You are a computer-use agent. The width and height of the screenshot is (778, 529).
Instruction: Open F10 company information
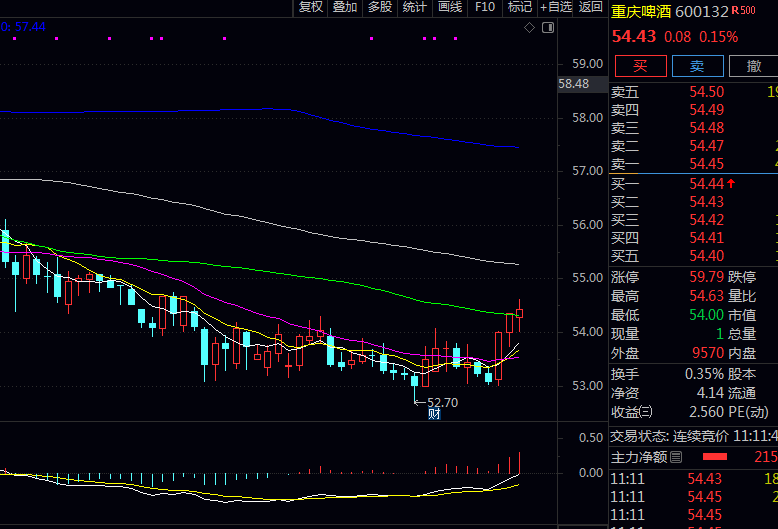tap(485, 7)
